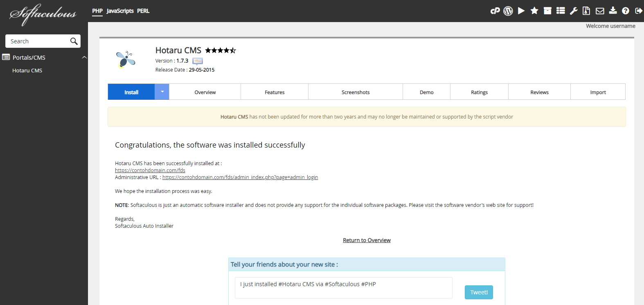Image resolution: width=644 pixels, height=305 pixels.
Task: Collapse the Portals/CMS category
Action: [84, 58]
